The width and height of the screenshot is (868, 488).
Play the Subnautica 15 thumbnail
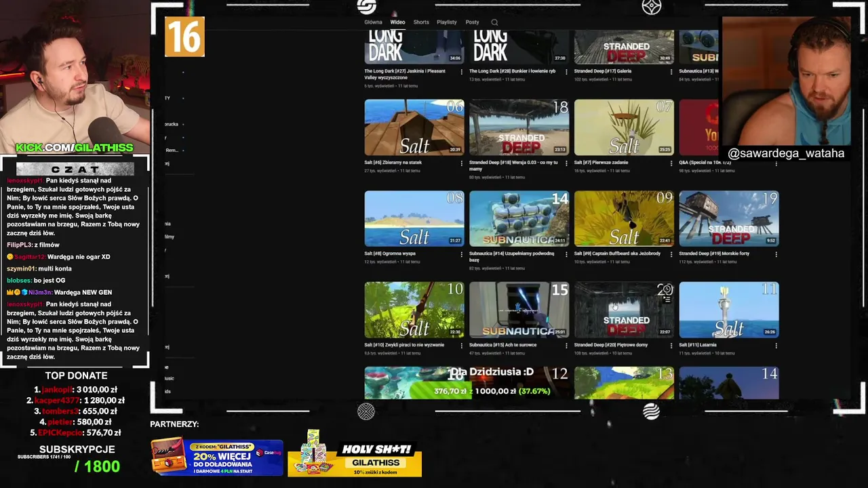coord(519,310)
